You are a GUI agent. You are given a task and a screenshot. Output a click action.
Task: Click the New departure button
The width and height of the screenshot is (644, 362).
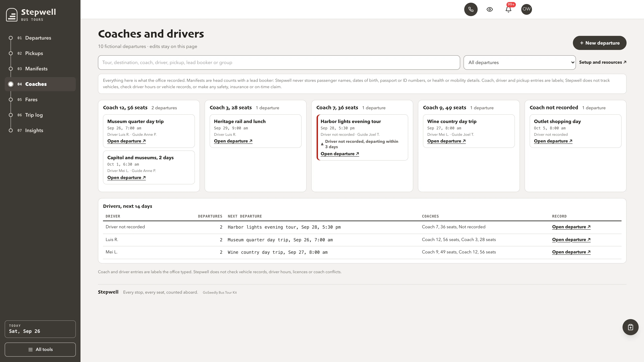(x=600, y=43)
